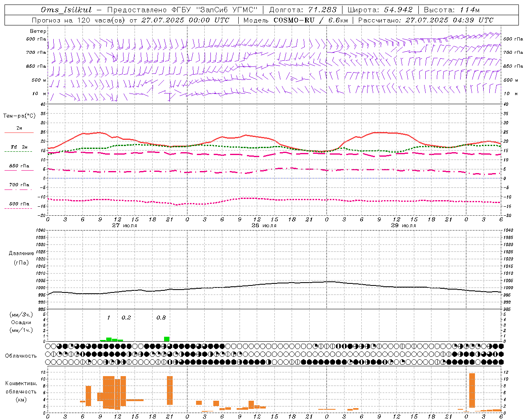Image resolution: width=525 pixels, height=420 pixels.
Task: Click the Модель COSMO-RU / 6.6км label
Action: point(295,20)
